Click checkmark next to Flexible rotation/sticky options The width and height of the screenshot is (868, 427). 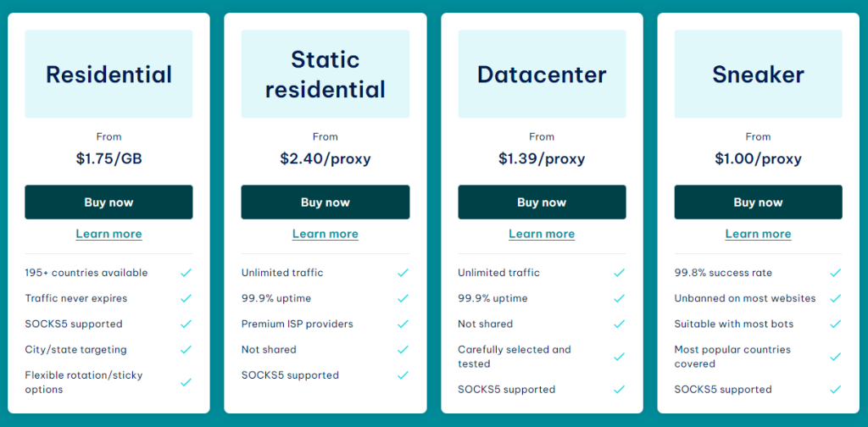click(x=186, y=382)
